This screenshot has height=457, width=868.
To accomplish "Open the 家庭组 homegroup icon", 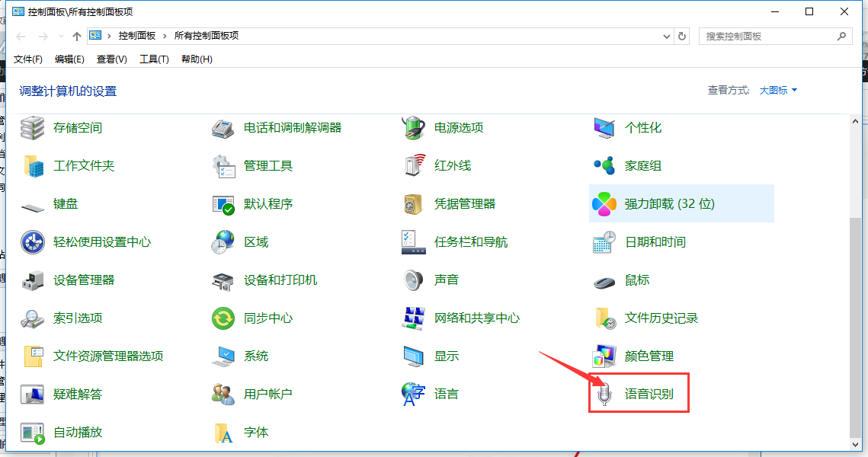I will click(x=604, y=166).
